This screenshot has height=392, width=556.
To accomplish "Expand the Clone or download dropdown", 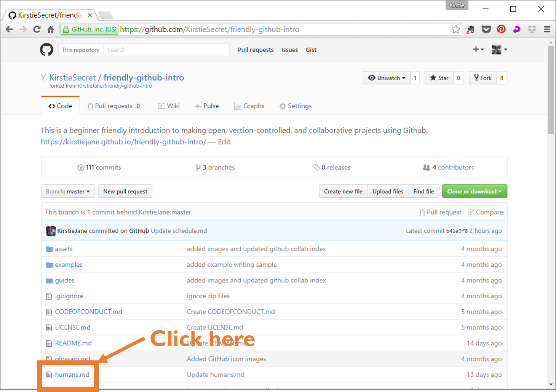I will pyautogui.click(x=475, y=191).
